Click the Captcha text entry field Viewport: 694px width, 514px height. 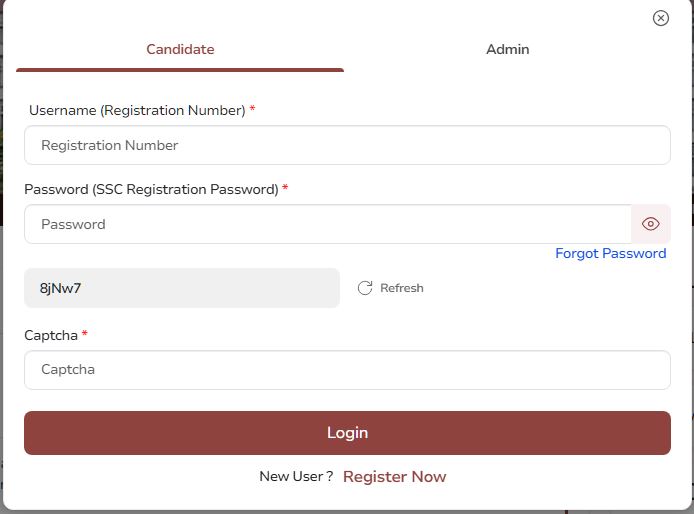[x=347, y=370]
